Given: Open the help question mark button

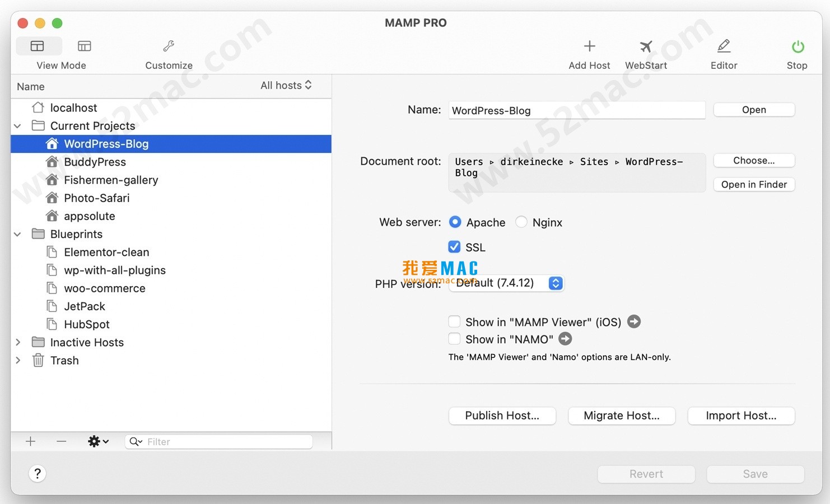Looking at the screenshot, I should [x=38, y=474].
